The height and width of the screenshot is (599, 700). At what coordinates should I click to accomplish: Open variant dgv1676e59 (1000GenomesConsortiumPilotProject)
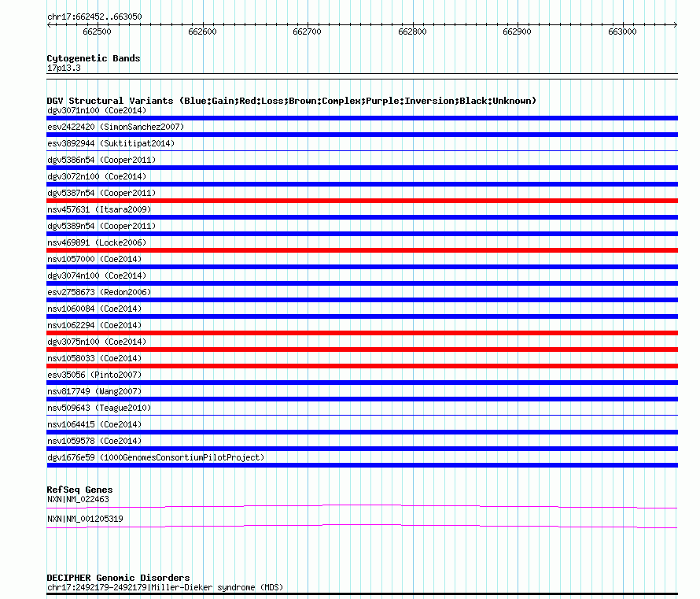point(156,457)
